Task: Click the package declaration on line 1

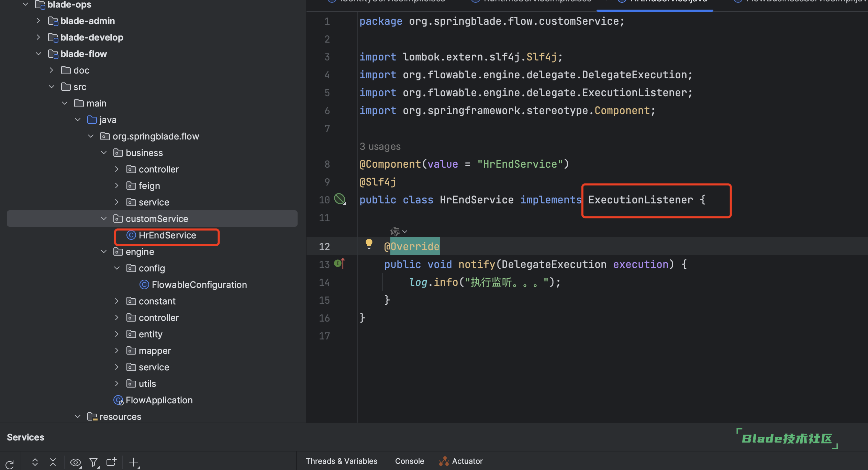Action: pos(492,21)
